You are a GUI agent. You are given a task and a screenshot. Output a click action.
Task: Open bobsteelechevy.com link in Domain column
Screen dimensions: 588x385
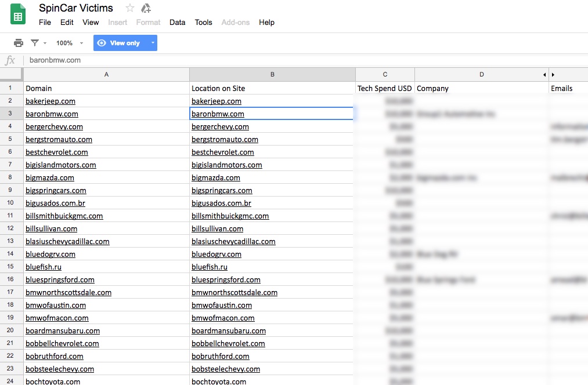tap(60, 369)
